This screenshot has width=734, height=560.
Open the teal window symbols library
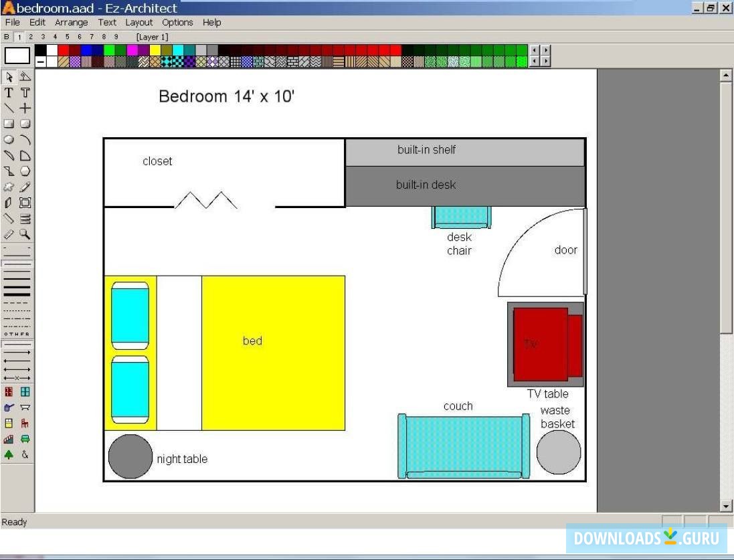[25, 392]
